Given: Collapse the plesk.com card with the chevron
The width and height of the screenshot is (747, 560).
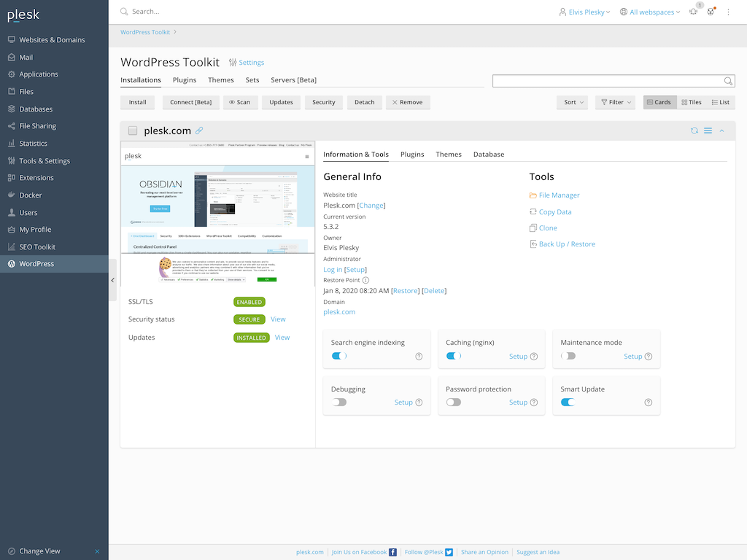Looking at the screenshot, I should tap(721, 130).
